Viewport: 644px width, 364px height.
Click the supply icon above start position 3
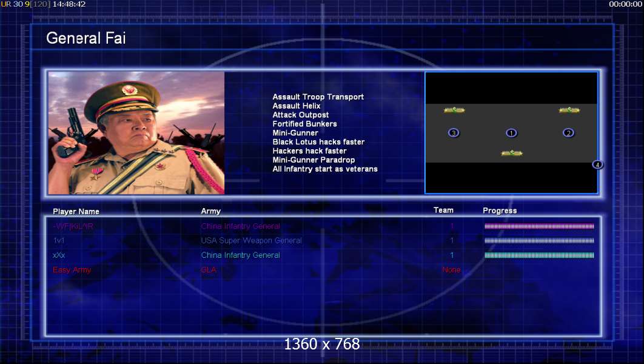pyautogui.click(x=454, y=110)
